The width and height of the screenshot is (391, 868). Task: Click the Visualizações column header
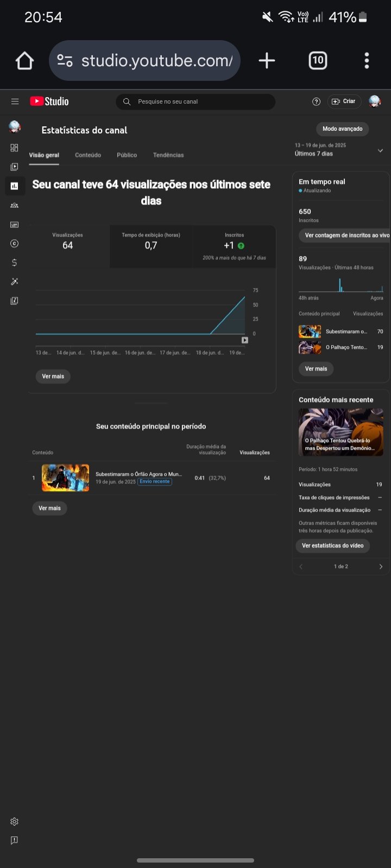point(255,452)
